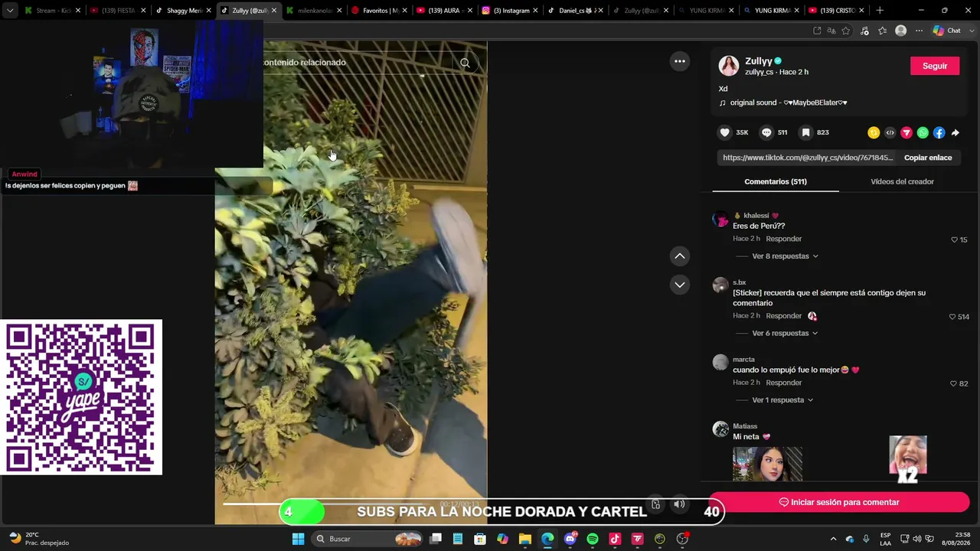Screen dimensions: 980x551
Task: Reply to s.bx's comment
Action: click(784, 316)
